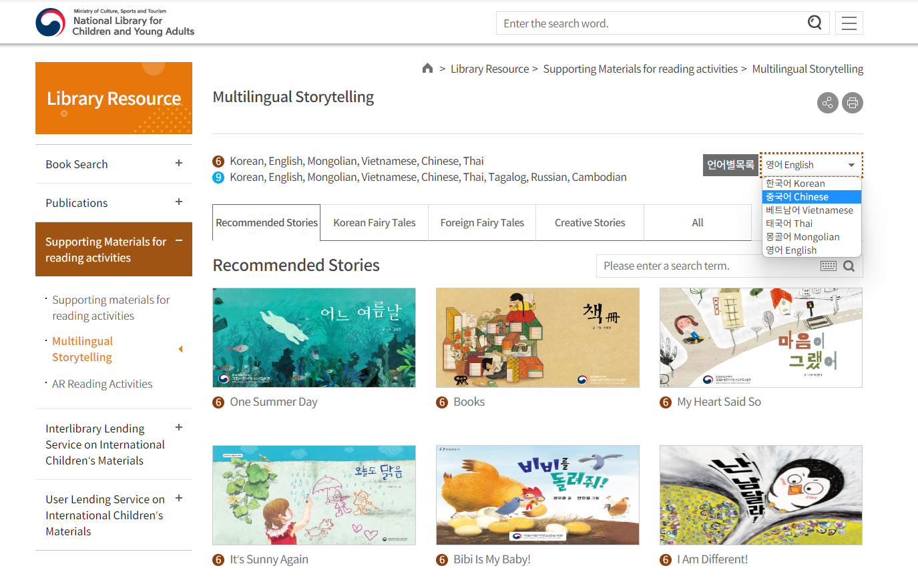Viewport: 918px width, 588px height.
Task: Open the virtual keyboard icon in story search
Action: pyautogui.click(x=829, y=266)
